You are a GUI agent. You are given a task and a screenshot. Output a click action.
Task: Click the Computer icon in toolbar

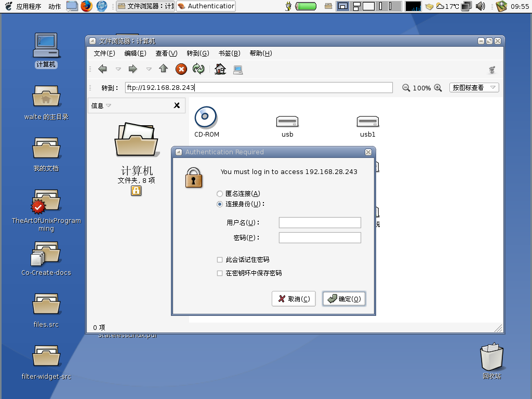coord(238,69)
